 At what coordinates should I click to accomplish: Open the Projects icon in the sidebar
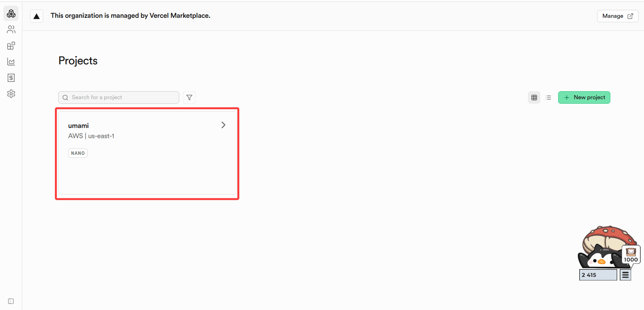click(x=11, y=14)
